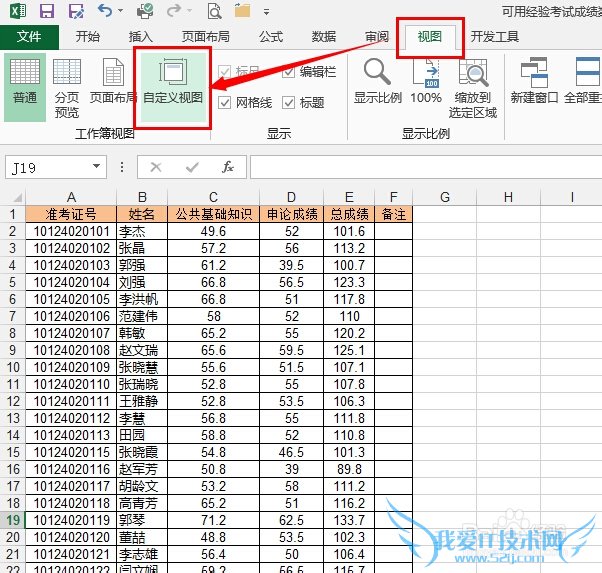Click the Save icon in quick access toolbar
This screenshot has width=602, height=573.
pos(46,12)
